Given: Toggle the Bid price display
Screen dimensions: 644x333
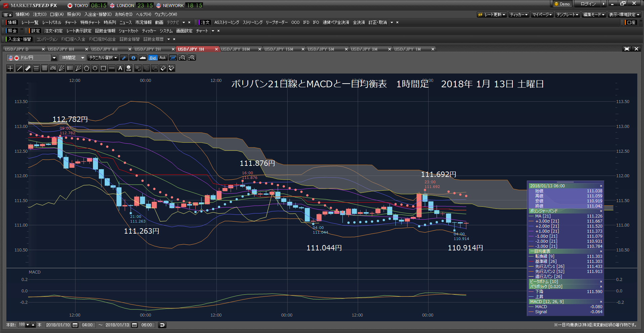Looking at the screenshot, I should [153, 58].
